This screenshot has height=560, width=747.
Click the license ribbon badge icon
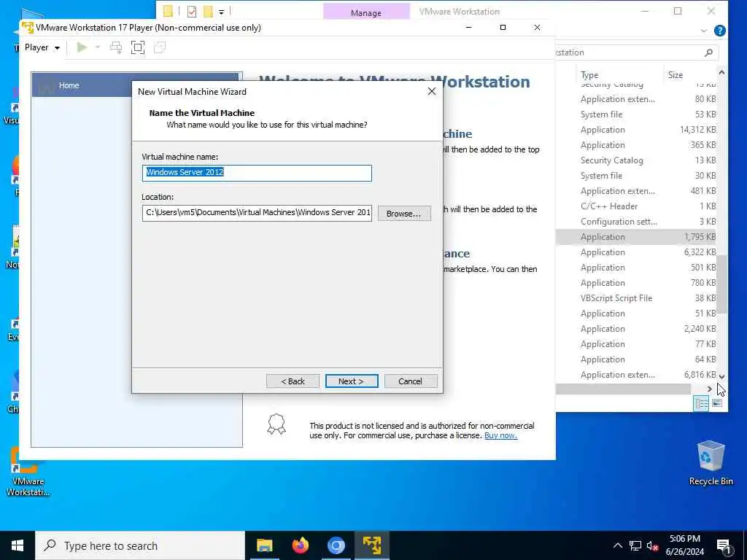[276, 424]
